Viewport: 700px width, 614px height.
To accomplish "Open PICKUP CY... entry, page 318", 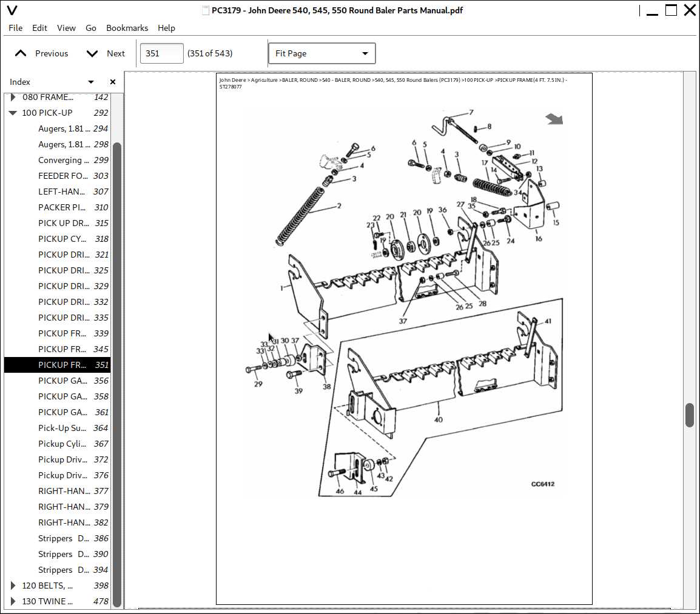I will (57, 239).
